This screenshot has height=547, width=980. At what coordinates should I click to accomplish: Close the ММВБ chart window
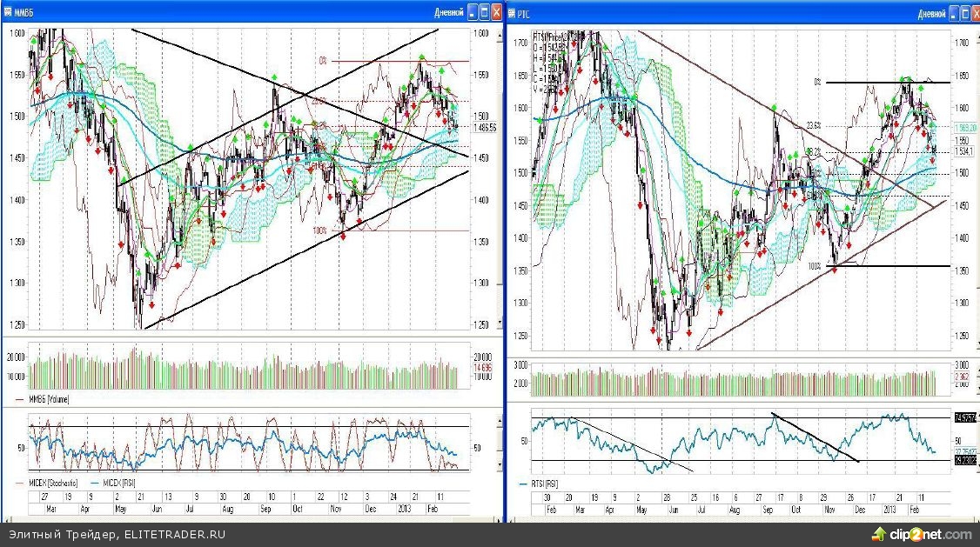497,12
